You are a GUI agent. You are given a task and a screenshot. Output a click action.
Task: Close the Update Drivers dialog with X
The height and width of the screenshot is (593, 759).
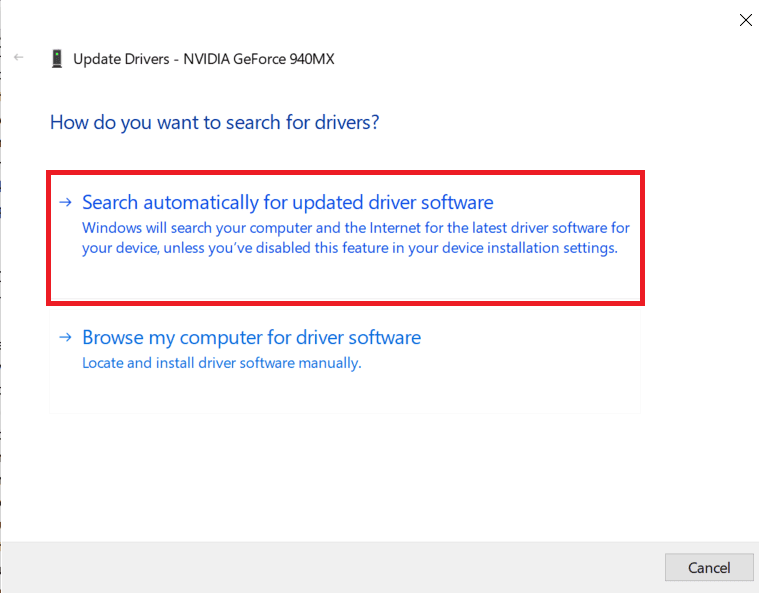click(745, 20)
